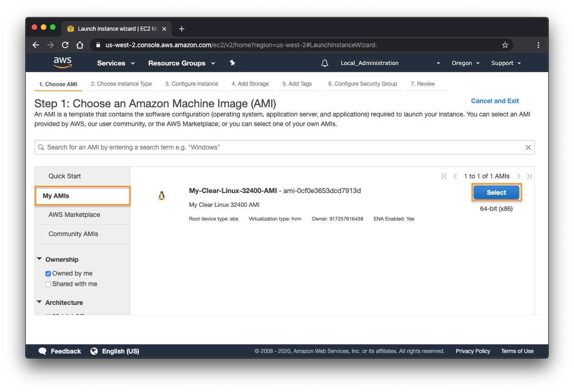Screen dimensions: 574x392
Task: Go to the previous page of AMIs
Action: click(455, 176)
